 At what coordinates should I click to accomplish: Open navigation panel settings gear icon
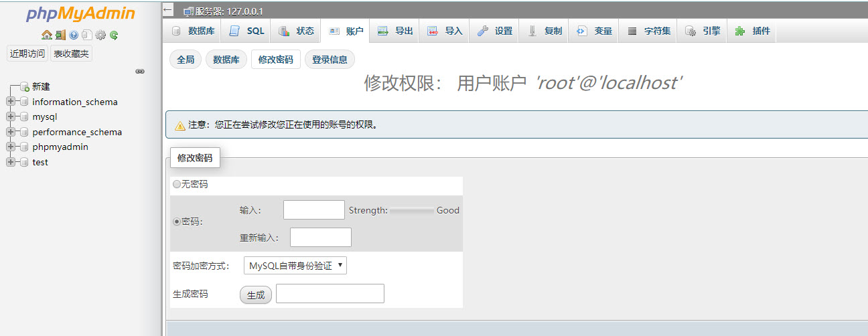click(x=100, y=35)
